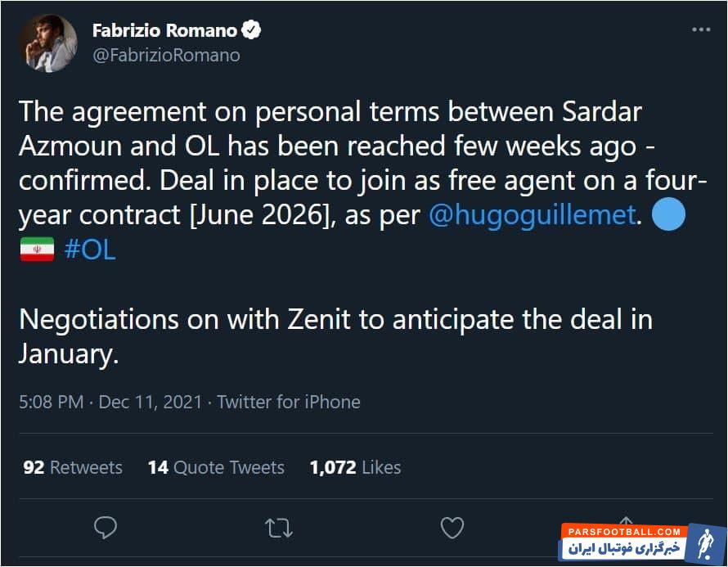This screenshot has width=728, height=567.
Task: Click the blue verified badge
Action: tap(251, 30)
